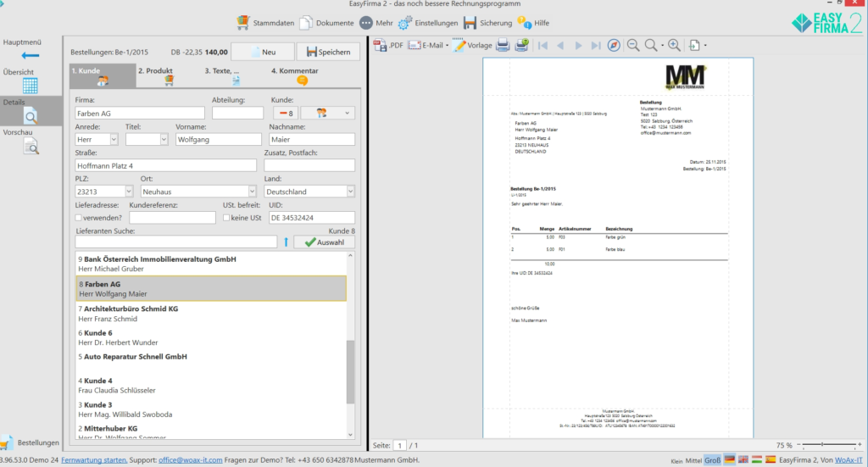The width and height of the screenshot is (868, 467).
Task: Confirm supplier with Auswahl button
Action: 325,242
